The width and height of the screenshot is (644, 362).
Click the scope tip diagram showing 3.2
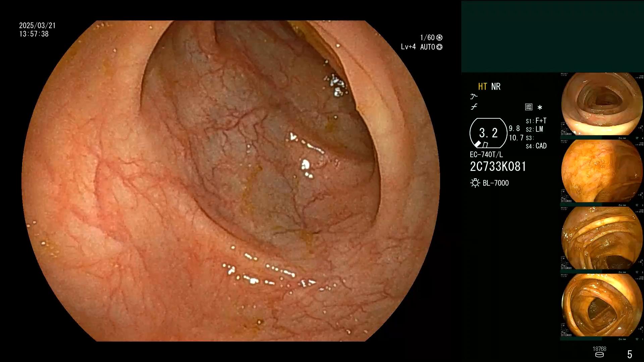[488, 133]
